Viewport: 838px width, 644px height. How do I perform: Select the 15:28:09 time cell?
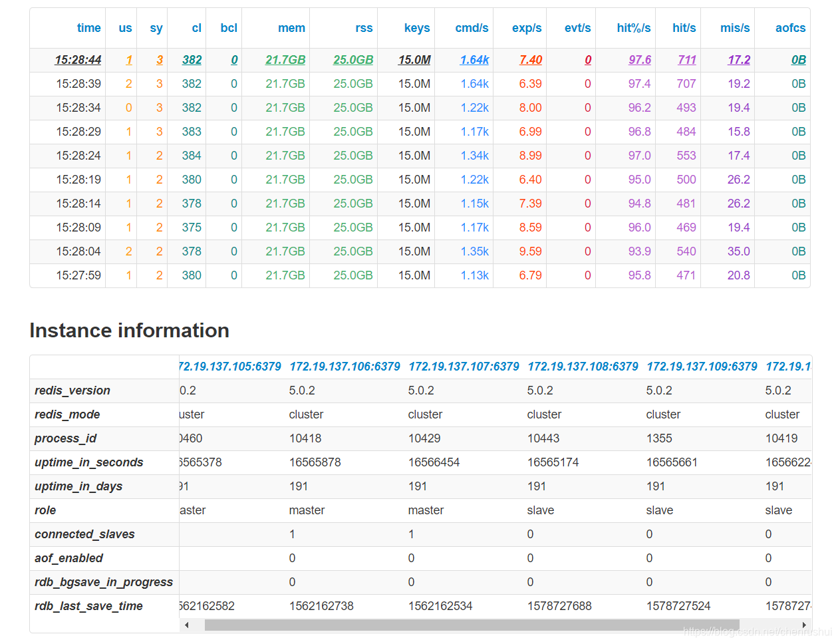[x=78, y=228]
